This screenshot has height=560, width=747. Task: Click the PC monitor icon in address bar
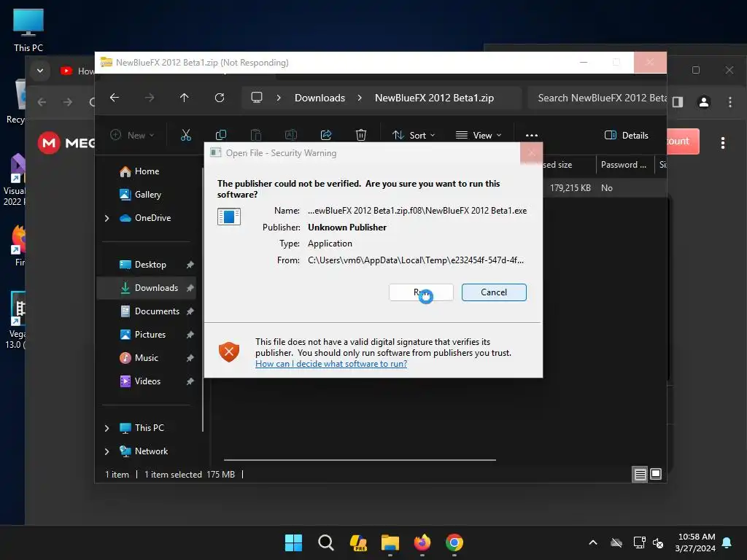pos(257,98)
